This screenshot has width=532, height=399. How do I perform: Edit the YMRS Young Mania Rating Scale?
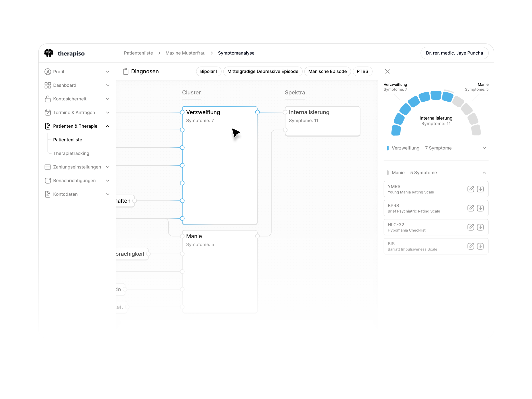click(x=471, y=189)
